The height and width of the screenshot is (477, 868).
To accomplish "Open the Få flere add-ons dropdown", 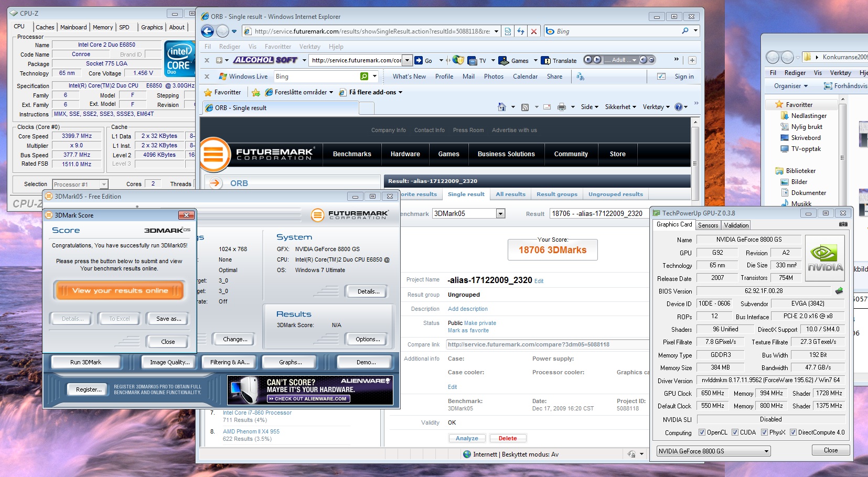I will tap(371, 92).
